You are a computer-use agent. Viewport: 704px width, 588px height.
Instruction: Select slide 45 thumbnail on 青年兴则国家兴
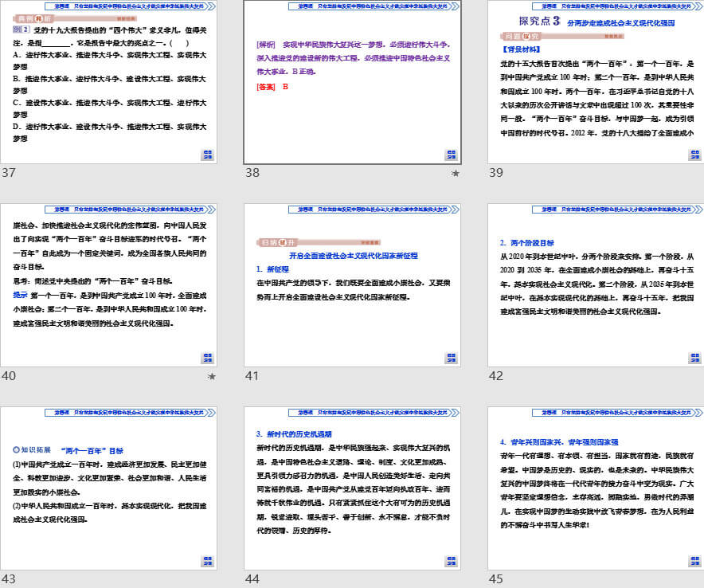pos(596,488)
